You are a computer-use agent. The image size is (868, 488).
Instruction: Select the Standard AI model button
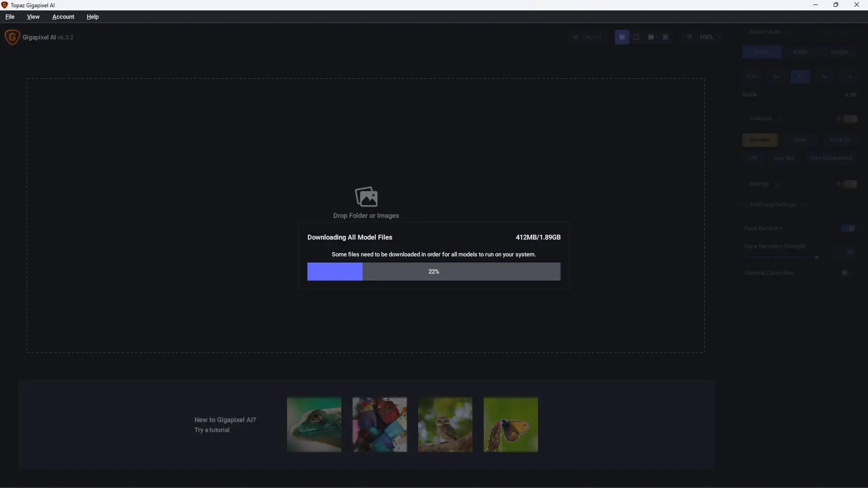coord(759,140)
